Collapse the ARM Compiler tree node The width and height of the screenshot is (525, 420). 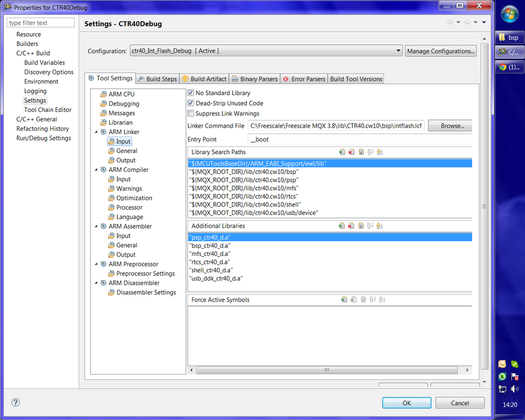click(x=96, y=170)
